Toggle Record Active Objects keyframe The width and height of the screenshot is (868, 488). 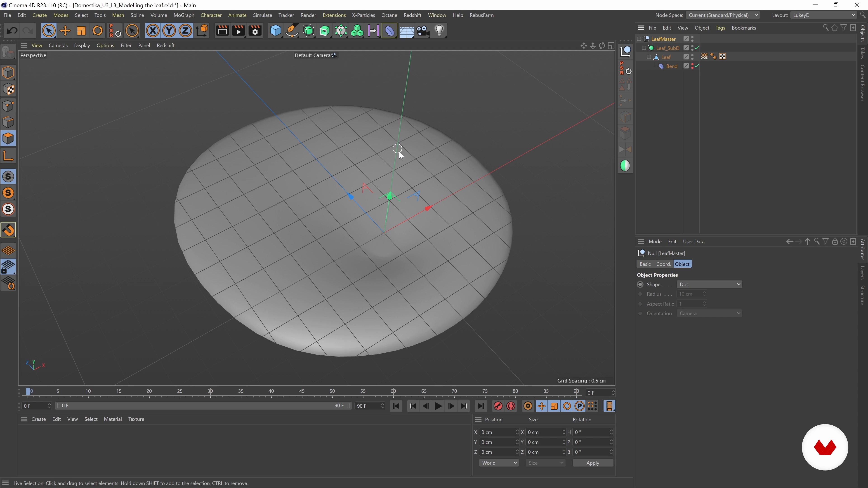(498, 406)
